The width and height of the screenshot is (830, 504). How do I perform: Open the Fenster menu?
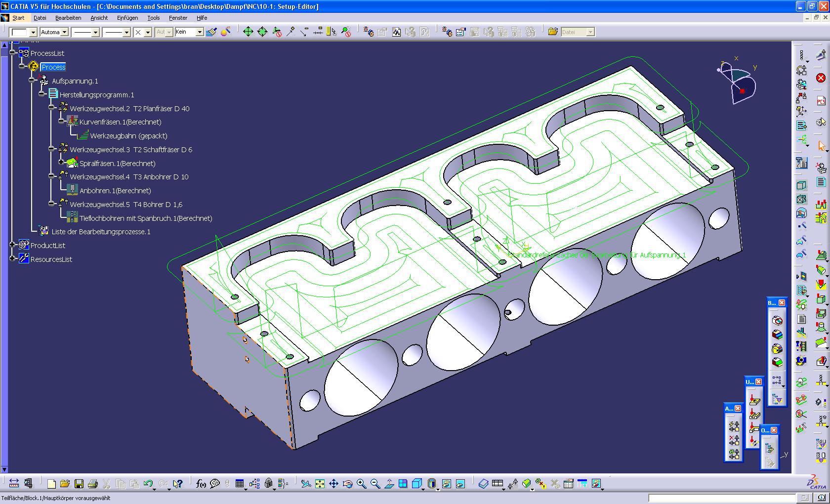click(178, 18)
